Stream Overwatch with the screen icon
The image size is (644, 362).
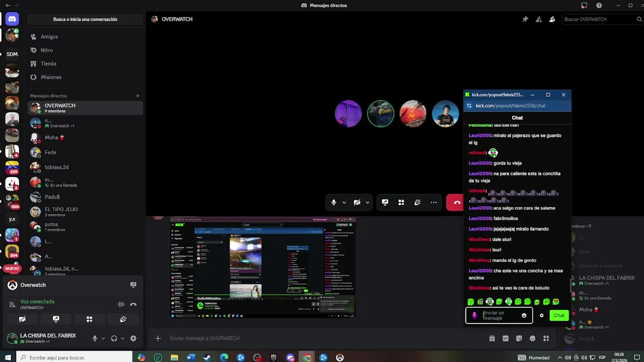133,285
